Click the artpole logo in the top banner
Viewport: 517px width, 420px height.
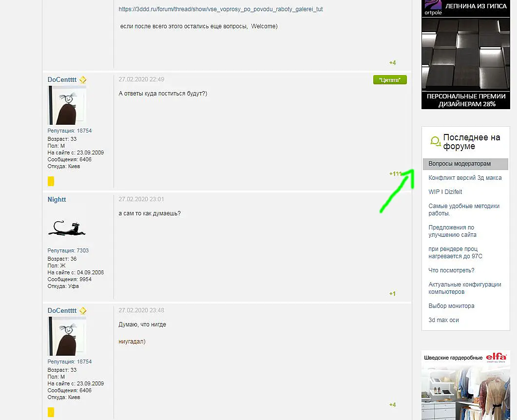(433, 8)
